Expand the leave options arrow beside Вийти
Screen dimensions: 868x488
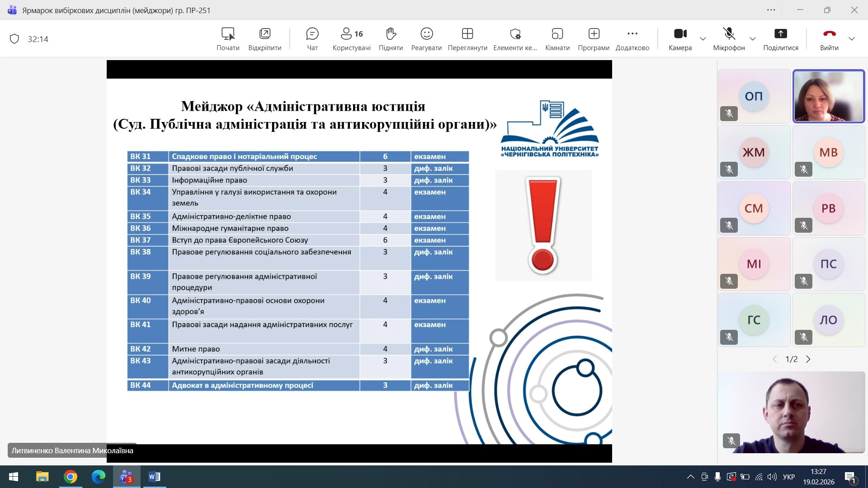coord(852,39)
